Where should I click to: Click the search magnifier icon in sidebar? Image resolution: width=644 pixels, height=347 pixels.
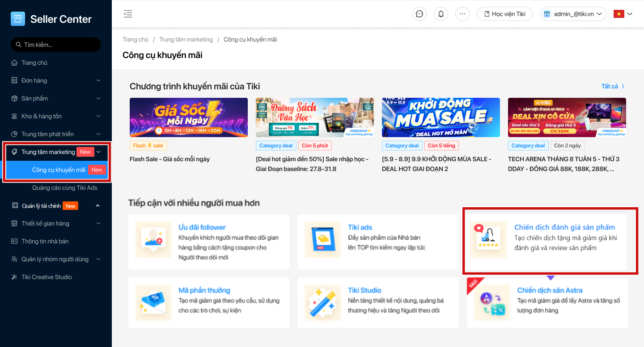click(x=18, y=45)
